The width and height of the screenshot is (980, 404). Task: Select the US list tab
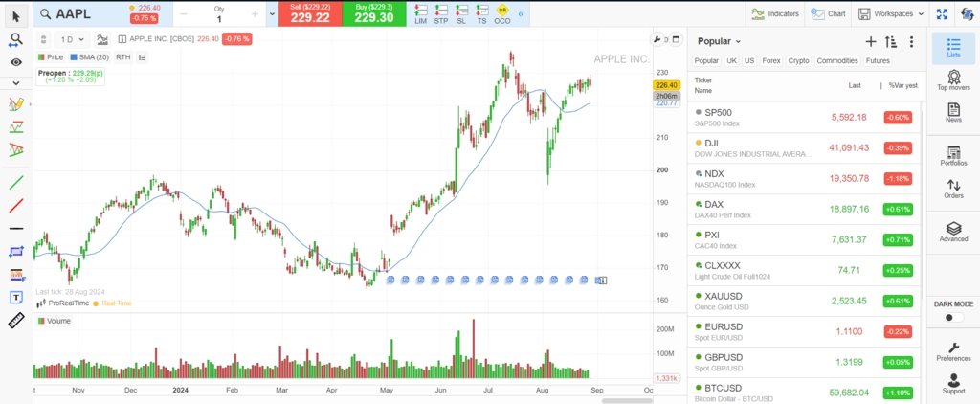coord(749,61)
